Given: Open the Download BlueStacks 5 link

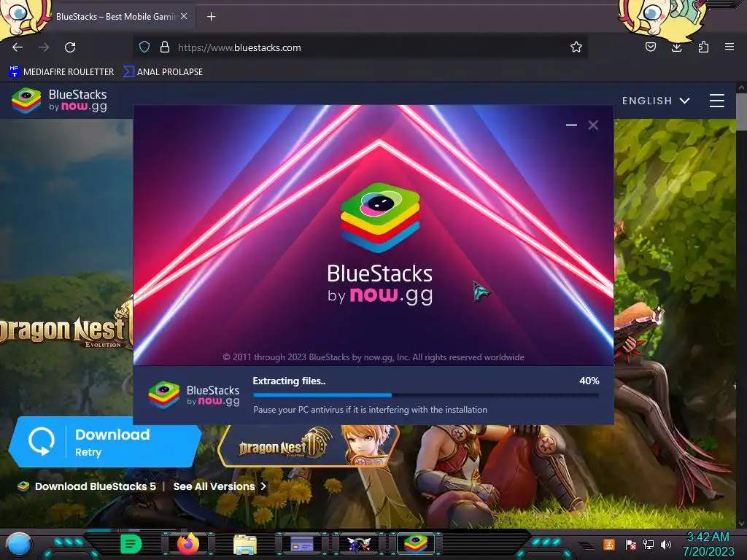Looking at the screenshot, I should (x=96, y=486).
